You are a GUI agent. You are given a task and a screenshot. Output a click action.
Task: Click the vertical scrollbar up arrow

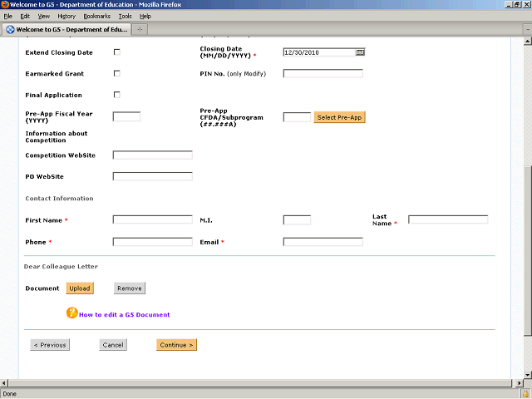coord(528,42)
